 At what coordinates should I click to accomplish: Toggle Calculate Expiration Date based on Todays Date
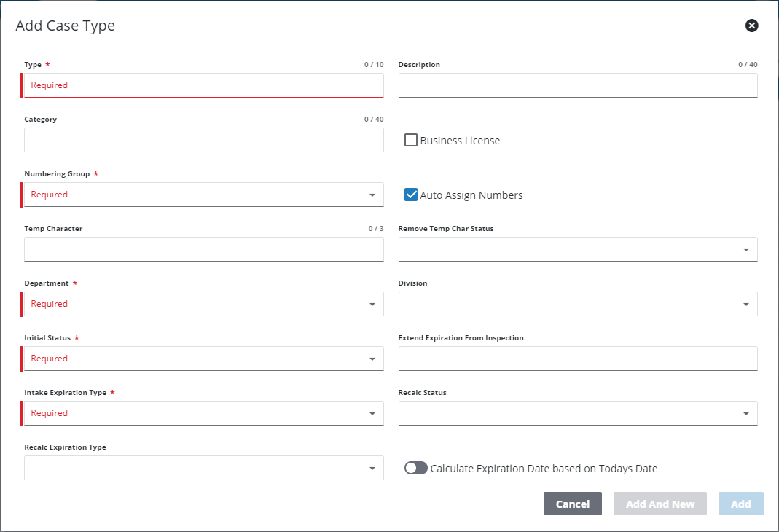[x=415, y=468]
